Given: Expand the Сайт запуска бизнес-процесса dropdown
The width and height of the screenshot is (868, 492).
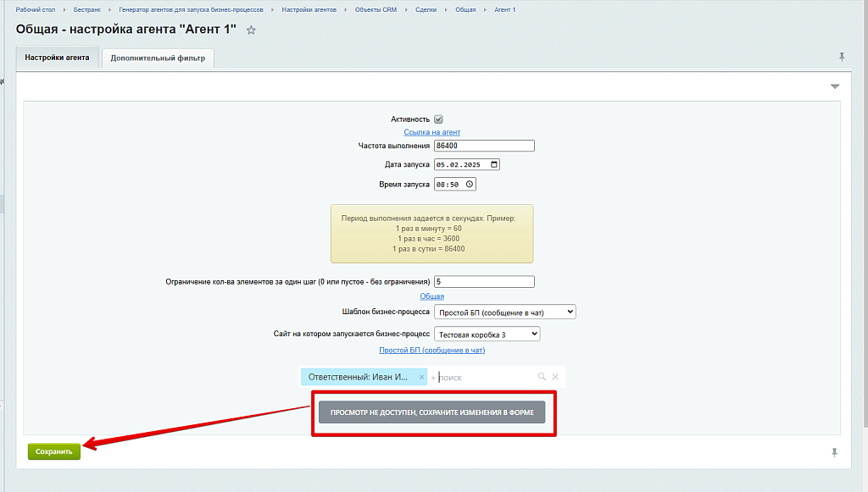Looking at the screenshot, I should point(487,334).
